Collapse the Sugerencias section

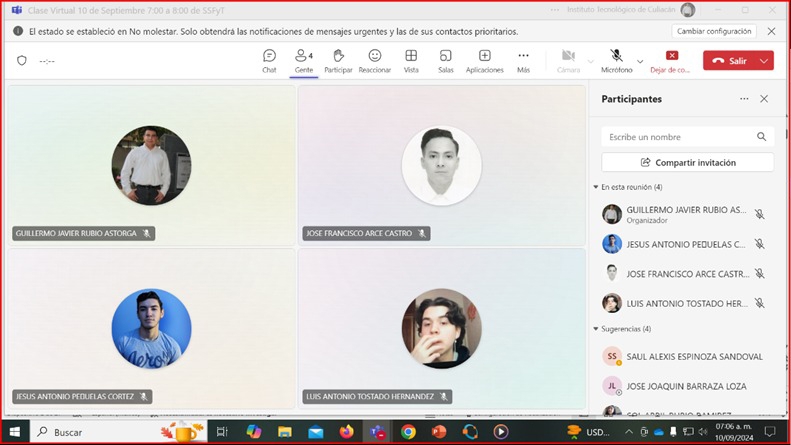[596, 329]
